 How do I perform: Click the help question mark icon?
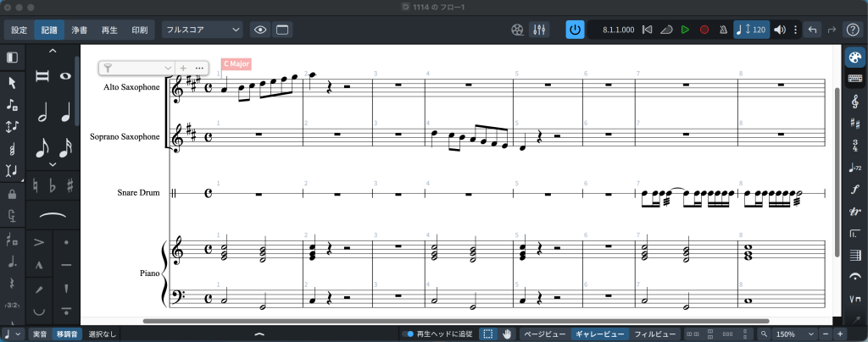pyautogui.click(x=853, y=30)
